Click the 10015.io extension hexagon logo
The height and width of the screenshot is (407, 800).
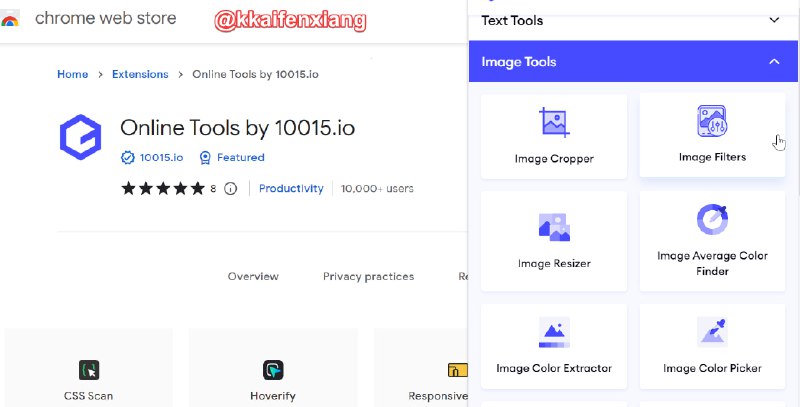pos(80,136)
